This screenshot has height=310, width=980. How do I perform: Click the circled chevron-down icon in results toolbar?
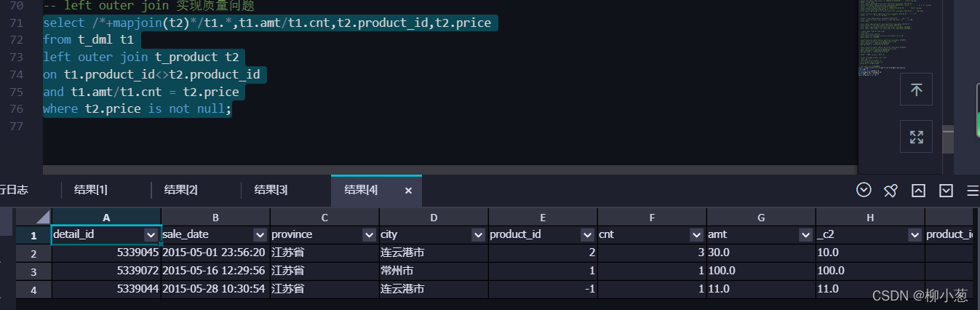tap(864, 190)
